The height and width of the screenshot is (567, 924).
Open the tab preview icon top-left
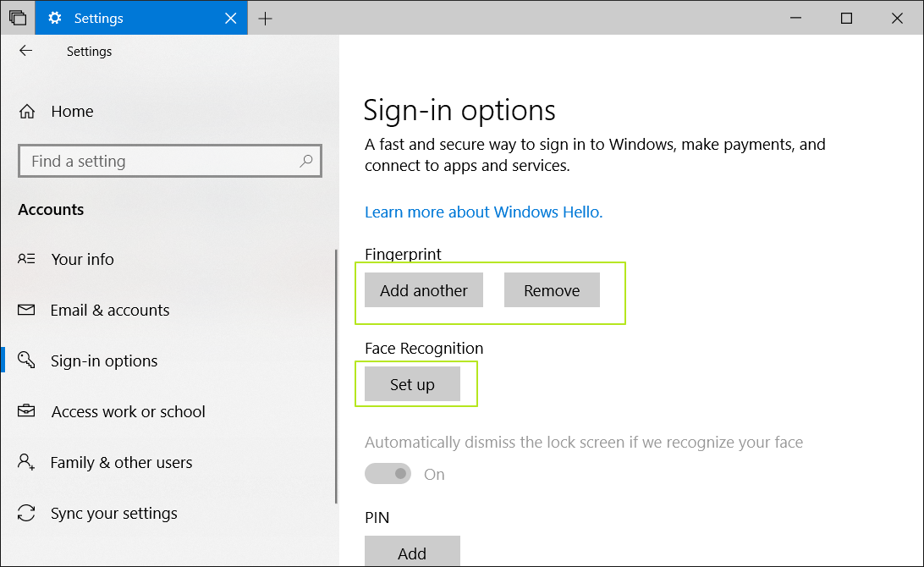tap(17, 17)
